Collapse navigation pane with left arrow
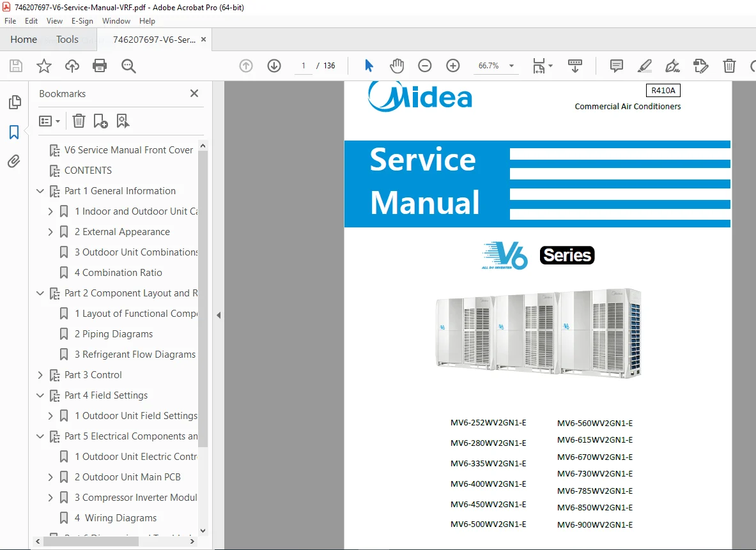Viewport: 756px width, 550px height. point(219,316)
